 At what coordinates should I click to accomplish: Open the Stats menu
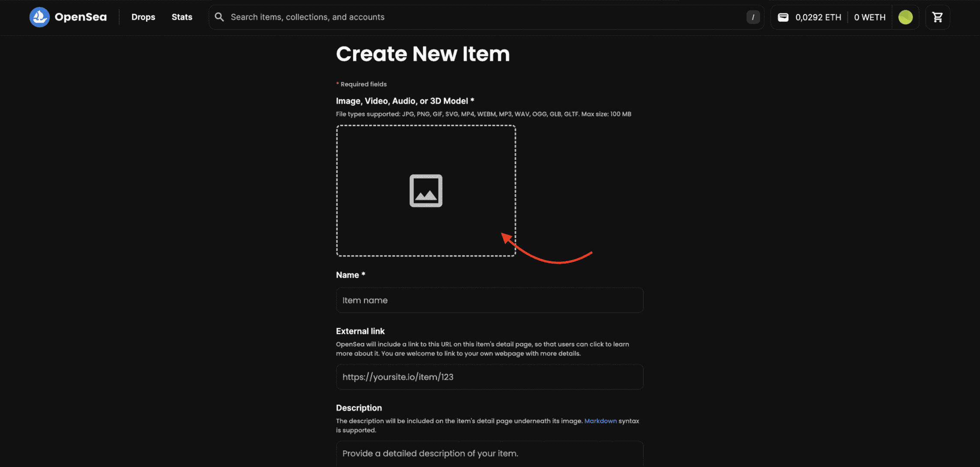coord(182,17)
